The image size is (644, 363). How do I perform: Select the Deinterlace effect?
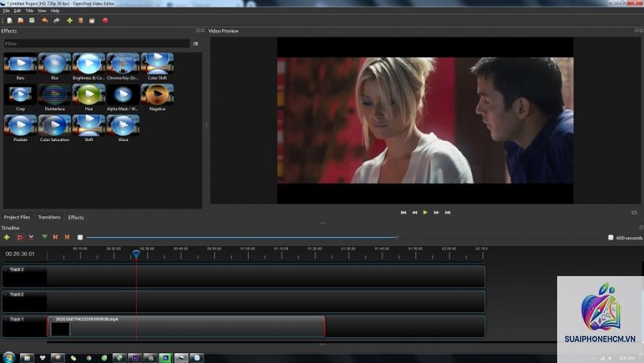click(55, 97)
